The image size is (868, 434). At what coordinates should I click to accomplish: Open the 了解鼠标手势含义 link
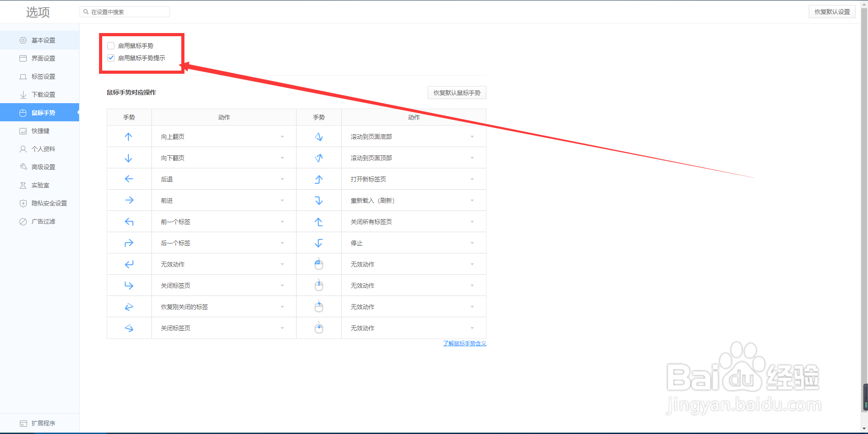click(464, 343)
